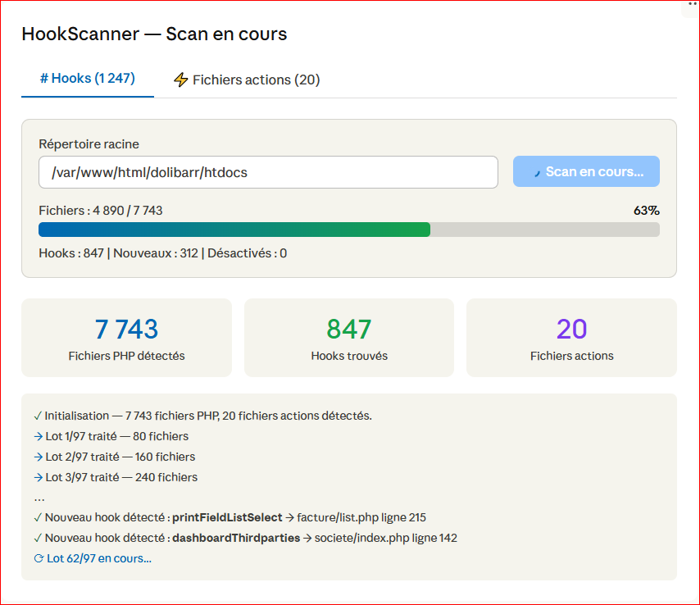Screen dimensions: 700x605
Task: Click the Lot 2/97 traité log line
Action: point(120,457)
